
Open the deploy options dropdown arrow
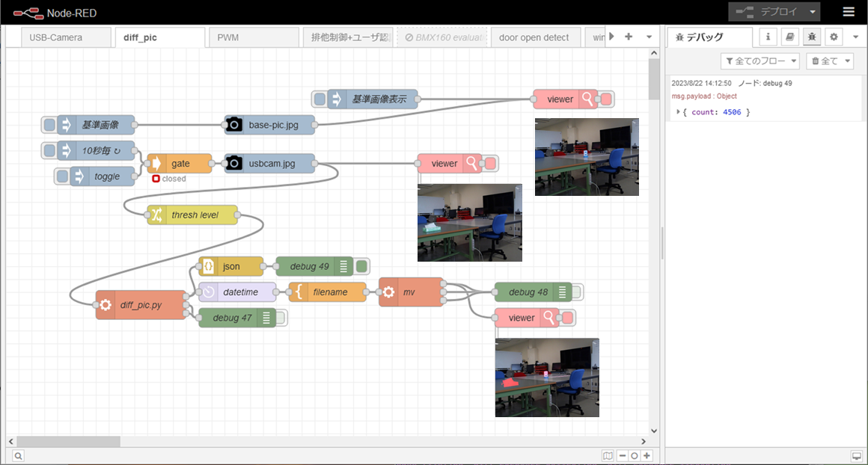point(812,12)
